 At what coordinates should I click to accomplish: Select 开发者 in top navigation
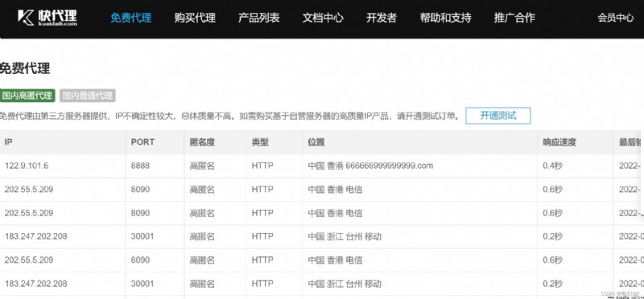coord(382,18)
